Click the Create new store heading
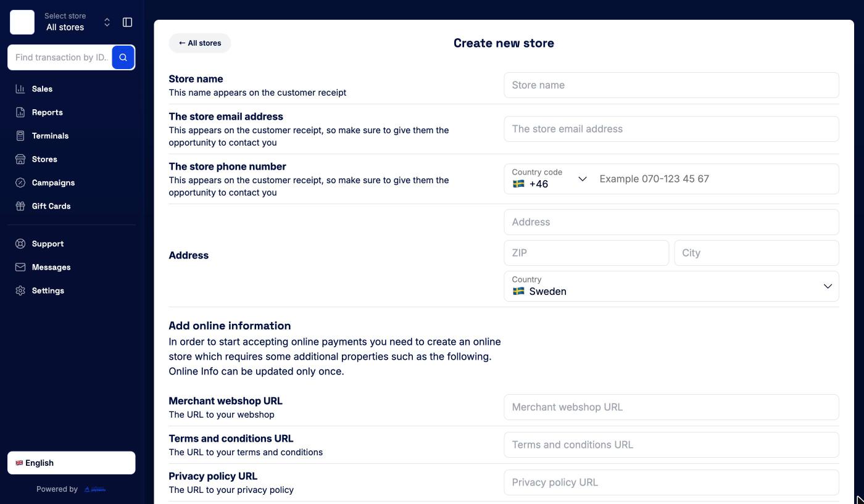 pyautogui.click(x=504, y=43)
